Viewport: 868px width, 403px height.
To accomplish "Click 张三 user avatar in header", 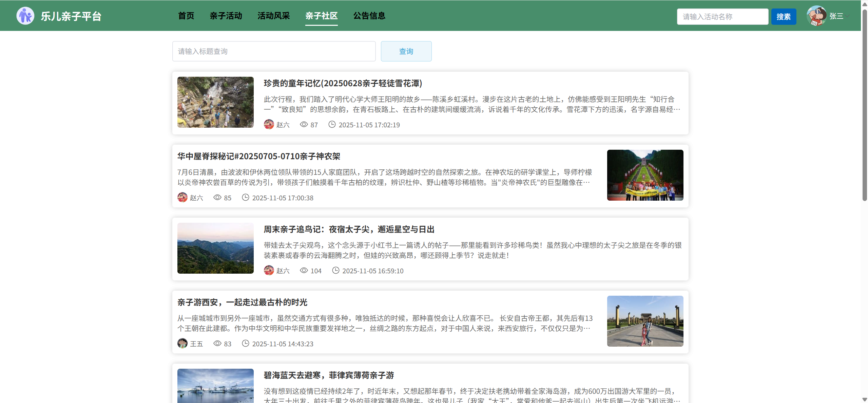I will click(x=816, y=16).
